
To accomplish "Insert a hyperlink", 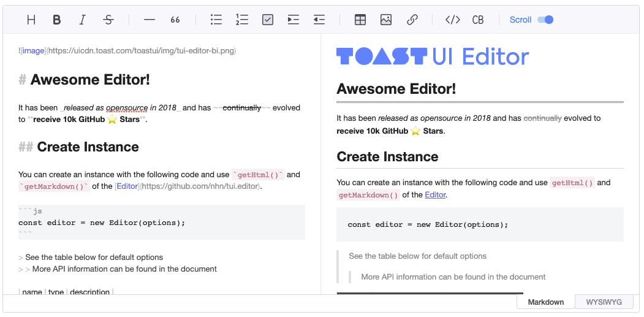I will (x=412, y=20).
